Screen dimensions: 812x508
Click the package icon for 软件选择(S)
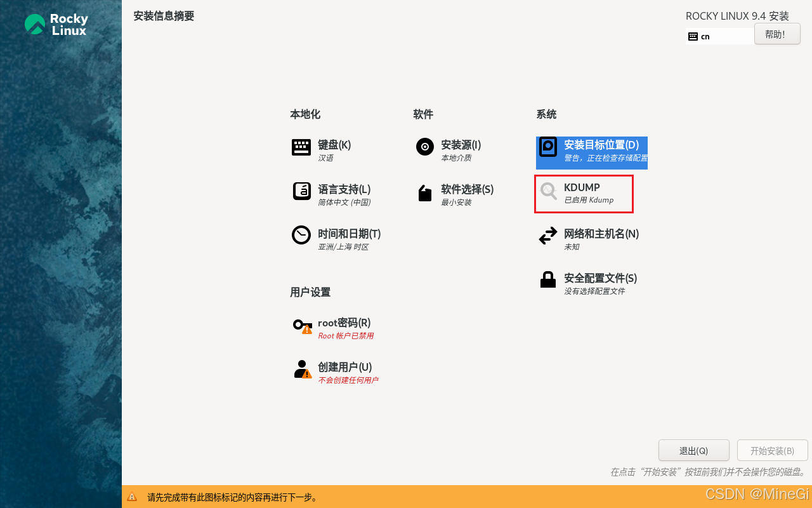424,193
